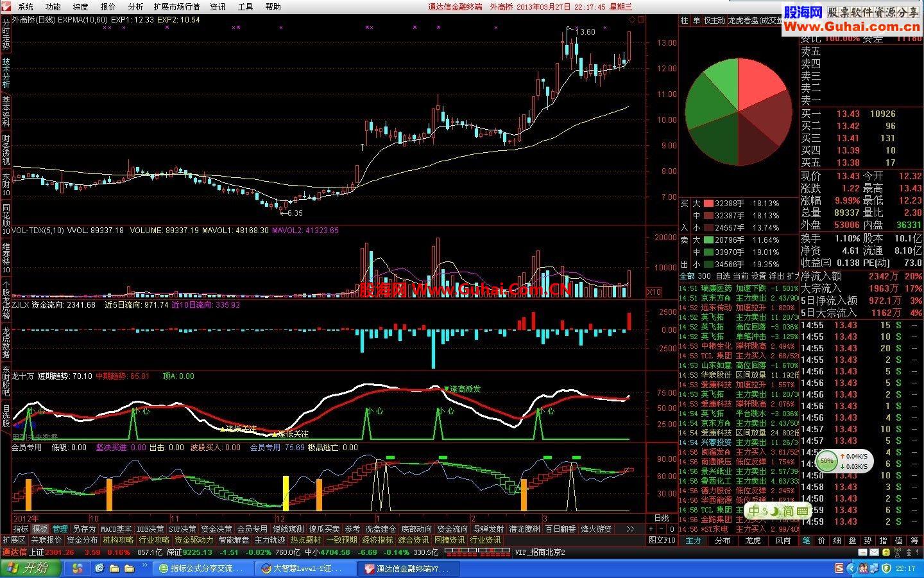The width and height of the screenshot is (924, 578).
Task: Select the DDE决策 indicator tab
Action: pyautogui.click(x=150, y=529)
